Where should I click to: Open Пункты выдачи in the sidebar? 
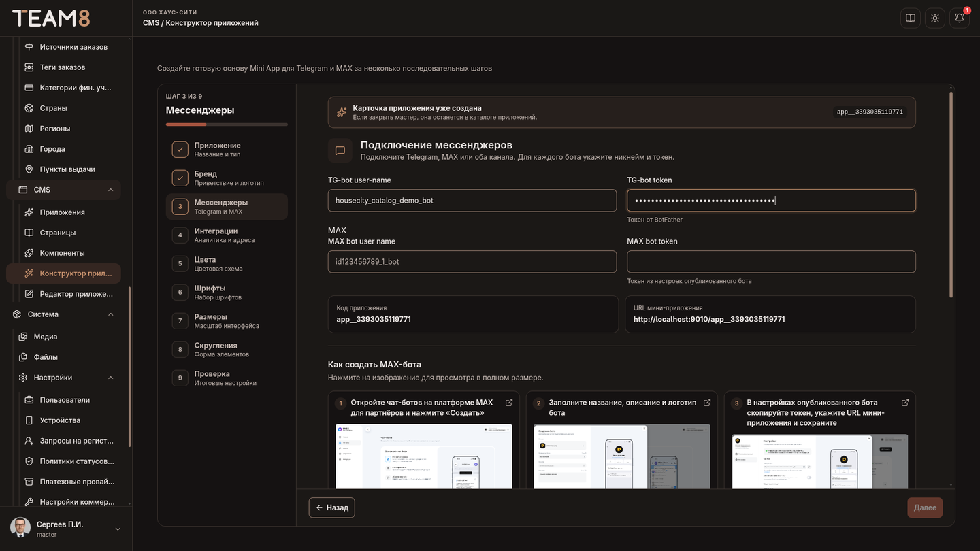point(67,169)
